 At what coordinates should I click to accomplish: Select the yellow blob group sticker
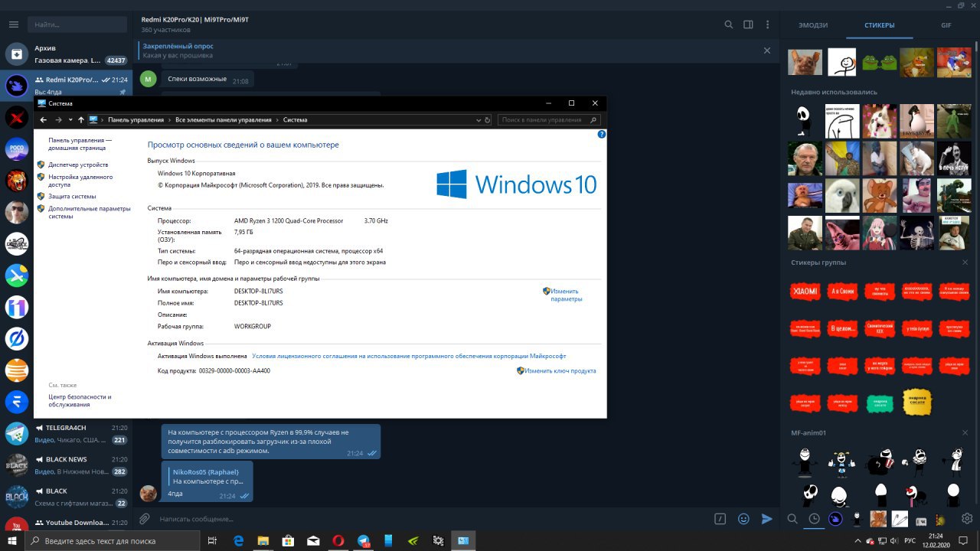click(917, 401)
